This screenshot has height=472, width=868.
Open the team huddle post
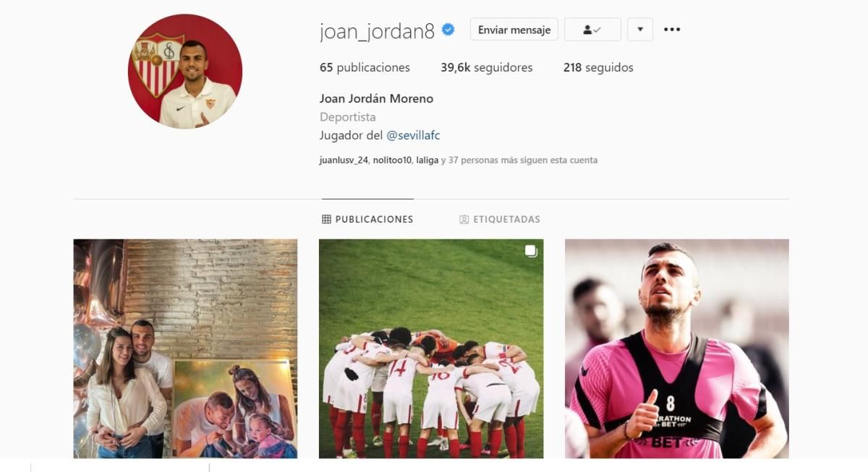pyautogui.click(x=431, y=348)
